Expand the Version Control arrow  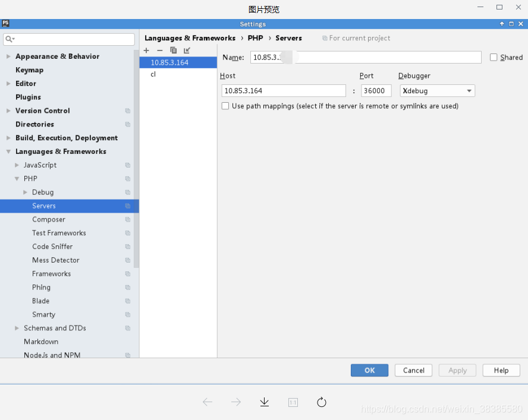point(8,110)
